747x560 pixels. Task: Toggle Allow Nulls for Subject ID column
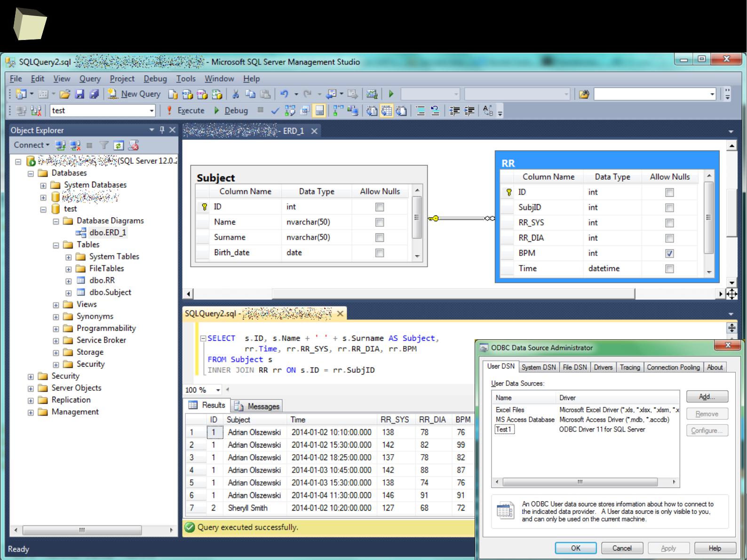pyautogui.click(x=380, y=207)
